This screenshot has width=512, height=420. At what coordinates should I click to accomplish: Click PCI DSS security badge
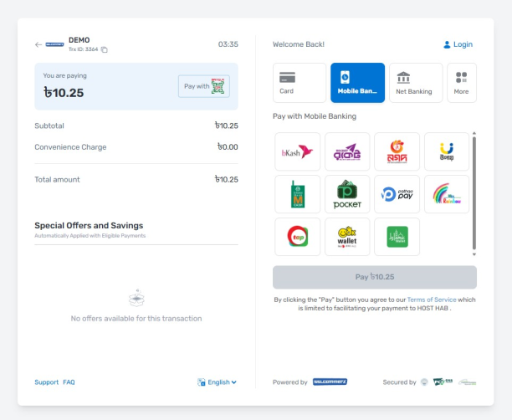pos(443,382)
